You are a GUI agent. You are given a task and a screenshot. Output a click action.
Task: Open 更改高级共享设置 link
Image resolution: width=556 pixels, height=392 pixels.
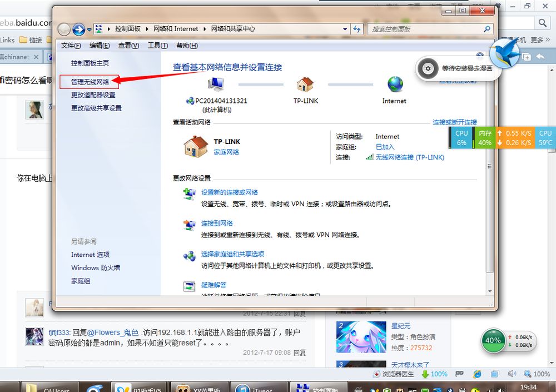96,108
